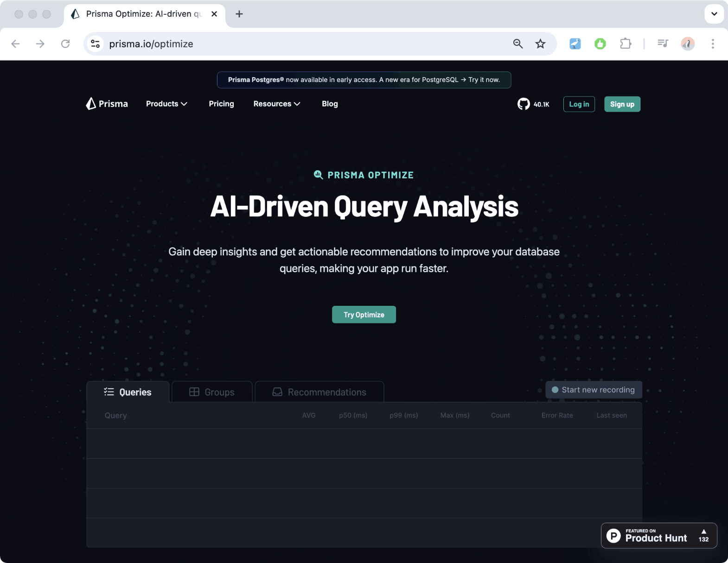
Task: View site information icon beside URL
Action: 96,44
